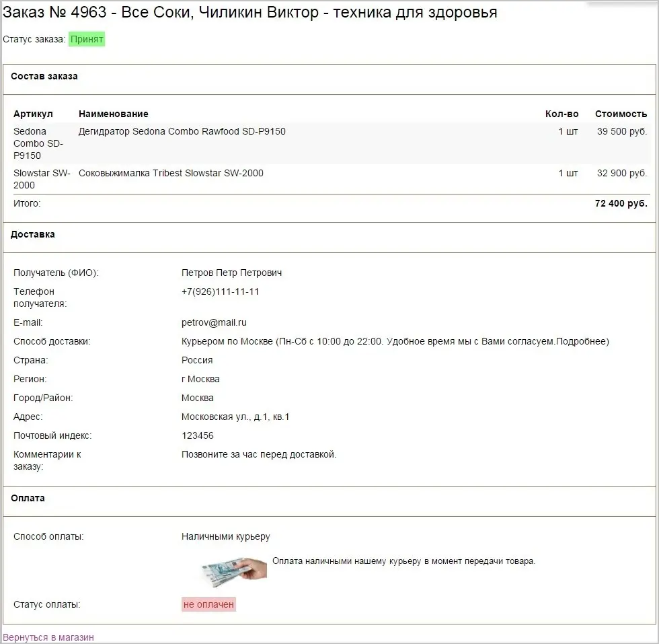Click the 'Комментарии к заказу:' label
Viewport: 659px width, 644px height.
[47, 460]
